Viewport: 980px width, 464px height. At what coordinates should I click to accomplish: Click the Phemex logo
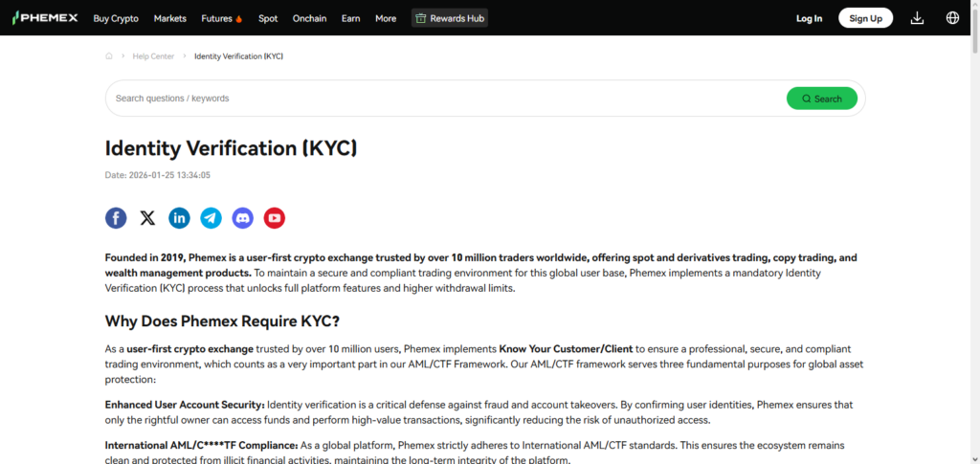[x=45, y=18]
